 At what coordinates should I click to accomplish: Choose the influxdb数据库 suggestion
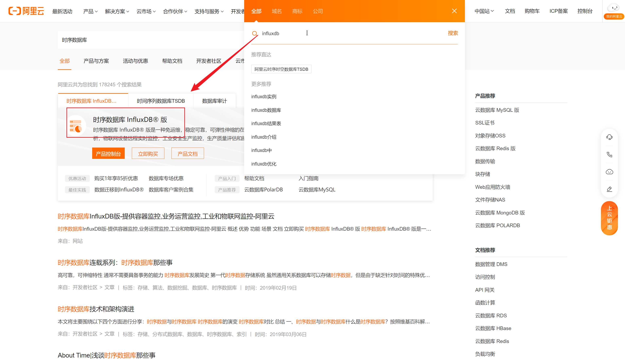pyautogui.click(x=266, y=110)
